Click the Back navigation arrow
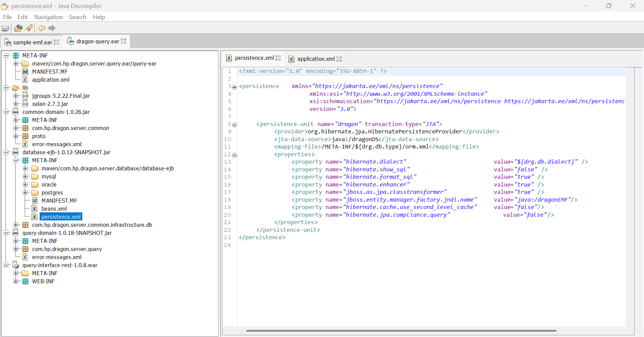Viewport: 644px width, 337px height. pyautogui.click(x=42, y=28)
